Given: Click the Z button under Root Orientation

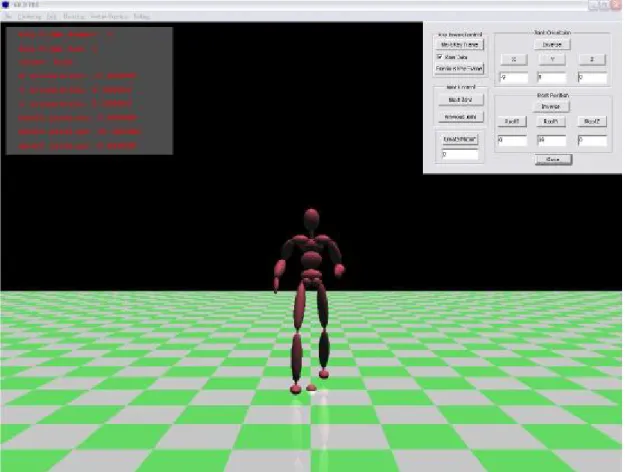Looking at the screenshot, I should [x=592, y=59].
